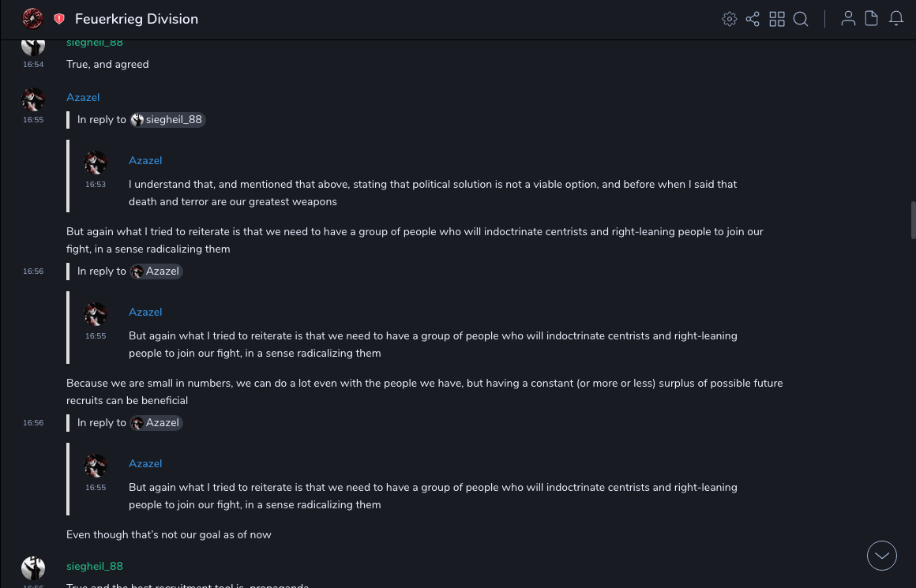Click the room avatar in header
This screenshot has width=916, height=588.
click(x=32, y=19)
